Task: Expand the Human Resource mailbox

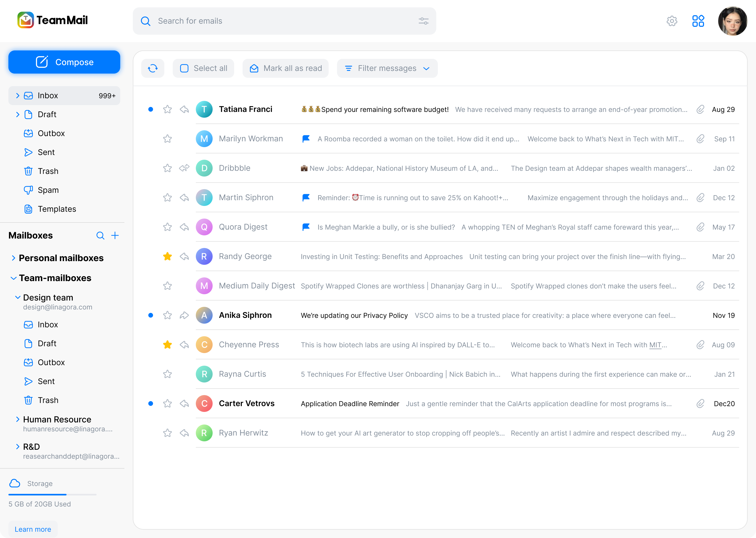Action: pos(18,420)
